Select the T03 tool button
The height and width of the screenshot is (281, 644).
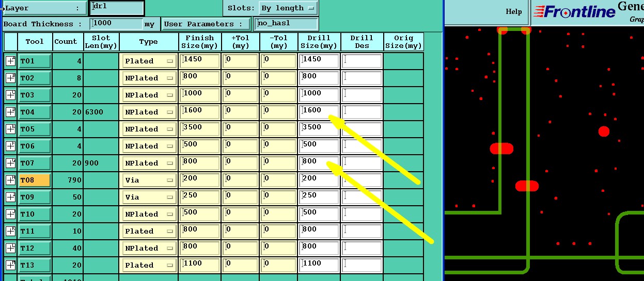[35, 95]
